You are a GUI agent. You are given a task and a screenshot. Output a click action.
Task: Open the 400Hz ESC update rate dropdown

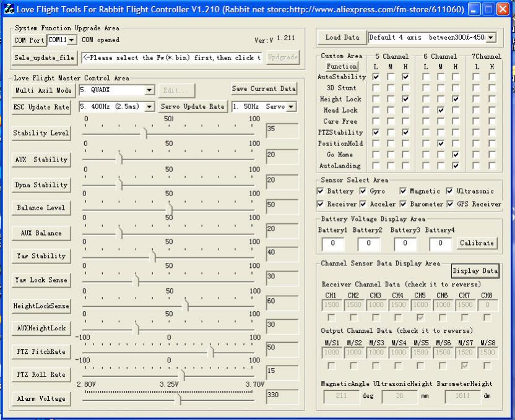[x=149, y=106]
